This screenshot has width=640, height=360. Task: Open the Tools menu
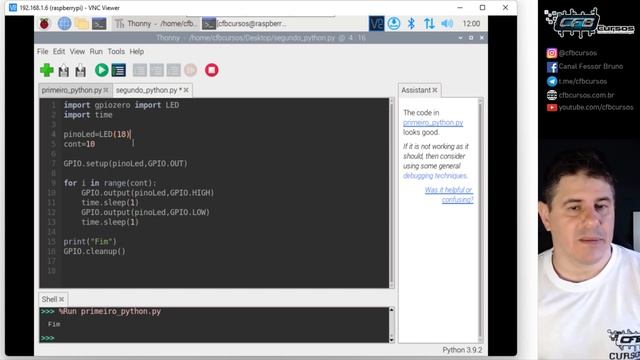(x=116, y=51)
